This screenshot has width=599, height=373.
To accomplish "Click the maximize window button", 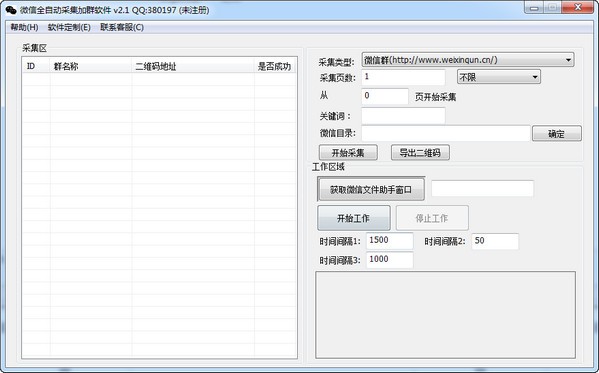I will pyautogui.click(x=552, y=8).
